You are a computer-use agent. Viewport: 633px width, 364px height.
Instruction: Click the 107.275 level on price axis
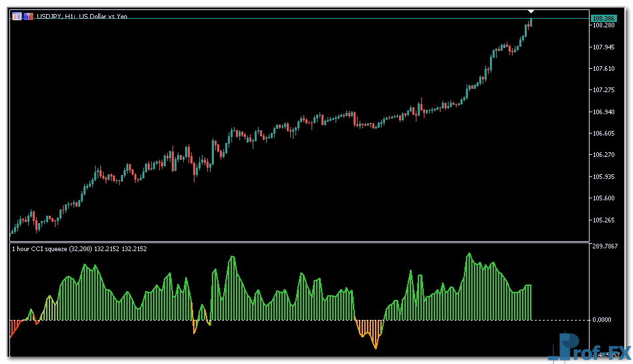(604, 90)
